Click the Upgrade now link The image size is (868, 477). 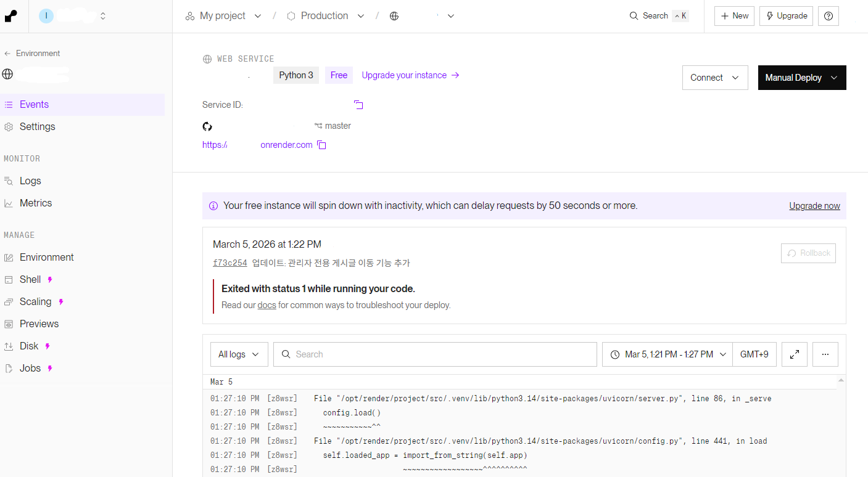814,206
